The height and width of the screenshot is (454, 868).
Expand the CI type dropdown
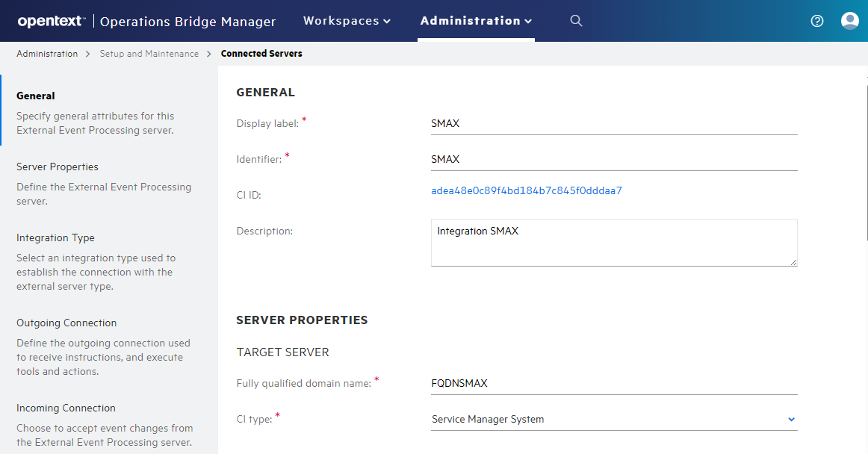click(x=614, y=420)
